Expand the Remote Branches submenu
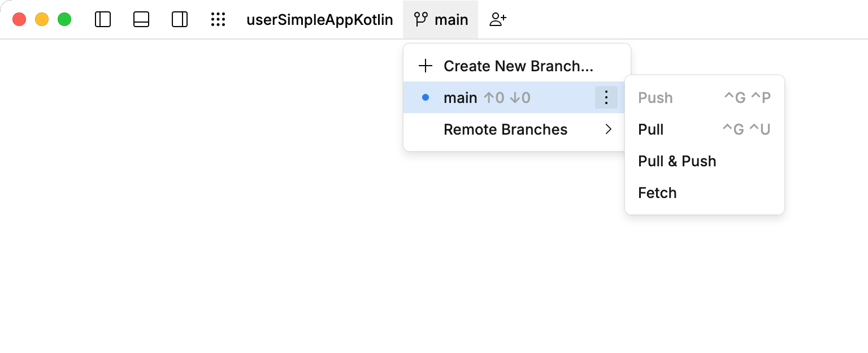The image size is (868, 353). 506,130
